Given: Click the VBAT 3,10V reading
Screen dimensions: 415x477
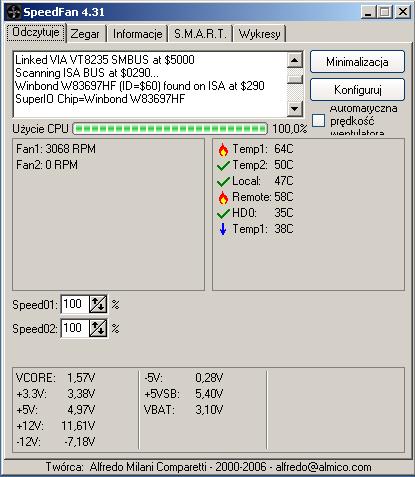Looking at the screenshot, I should coord(183,410).
